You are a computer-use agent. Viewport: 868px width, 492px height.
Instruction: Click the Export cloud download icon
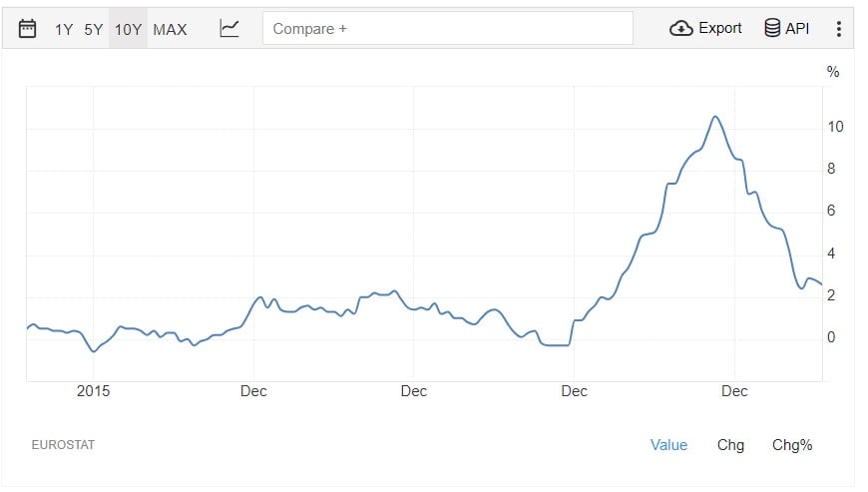click(x=681, y=29)
